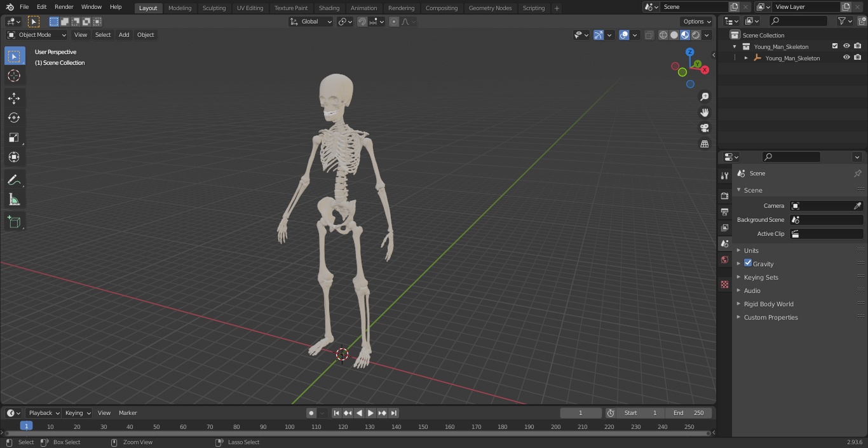
Task: Open Keying dropdown in timeline
Action: coord(78,413)
